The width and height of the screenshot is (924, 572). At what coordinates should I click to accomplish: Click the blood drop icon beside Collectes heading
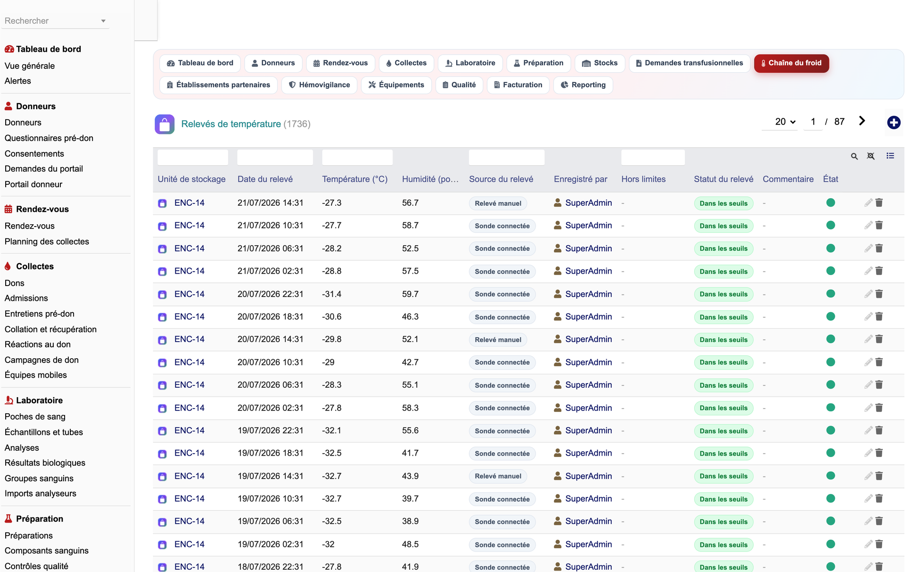(x=8, y=266)
